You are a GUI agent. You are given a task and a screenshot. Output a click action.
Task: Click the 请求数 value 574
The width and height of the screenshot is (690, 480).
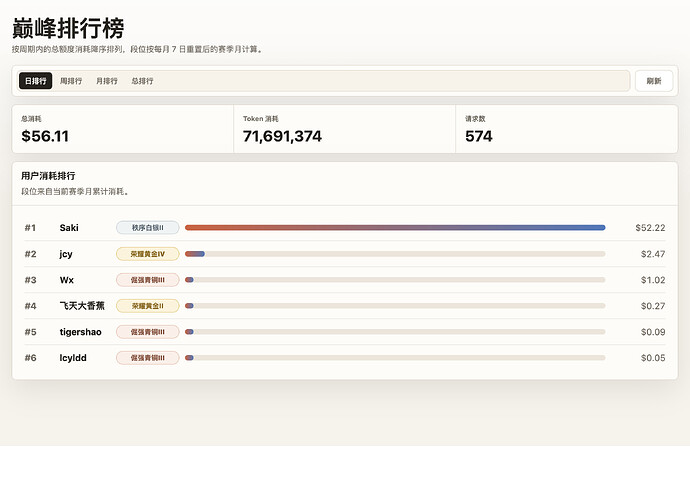pos(479,136)
